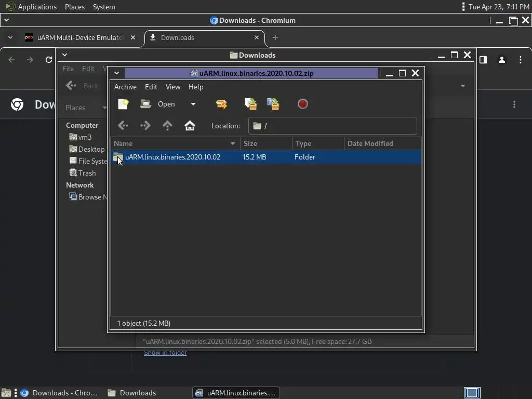Viewport: 532px width, 399px height.
Task: Sort by the Size column header
Action: click(x=266, y=143)
